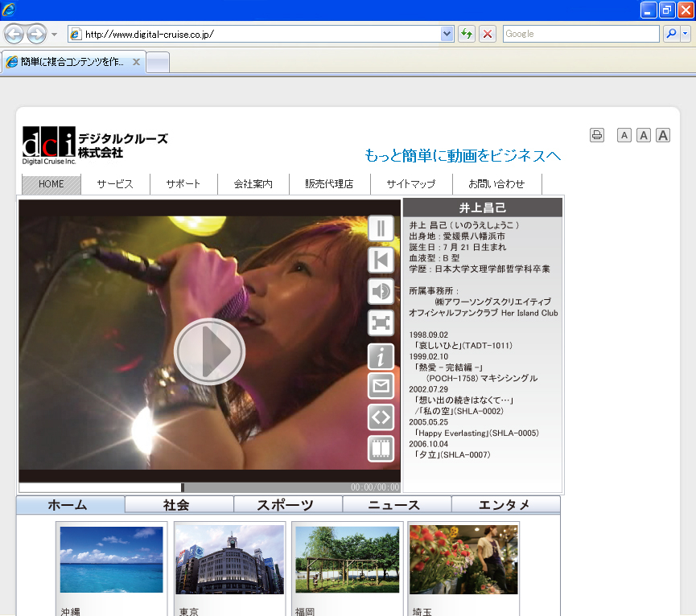Open the 会社案内 navigation item
The width and height of the screenshot is (696, 616).
click(x=253, y=183)
